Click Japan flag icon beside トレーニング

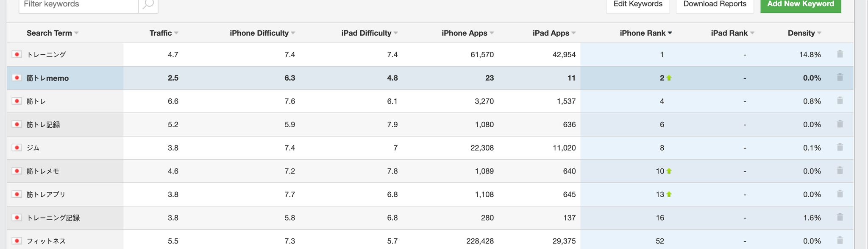tap(17, 54)
